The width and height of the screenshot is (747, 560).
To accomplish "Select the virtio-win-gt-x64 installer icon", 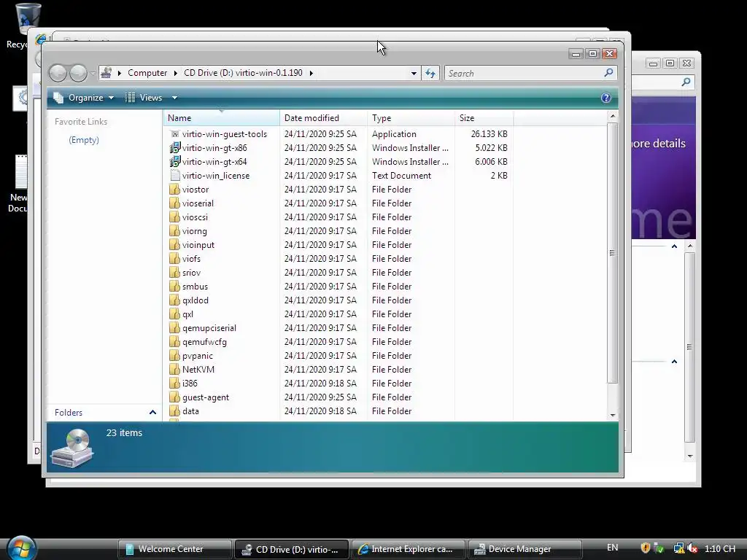I will tap(175, 162).
